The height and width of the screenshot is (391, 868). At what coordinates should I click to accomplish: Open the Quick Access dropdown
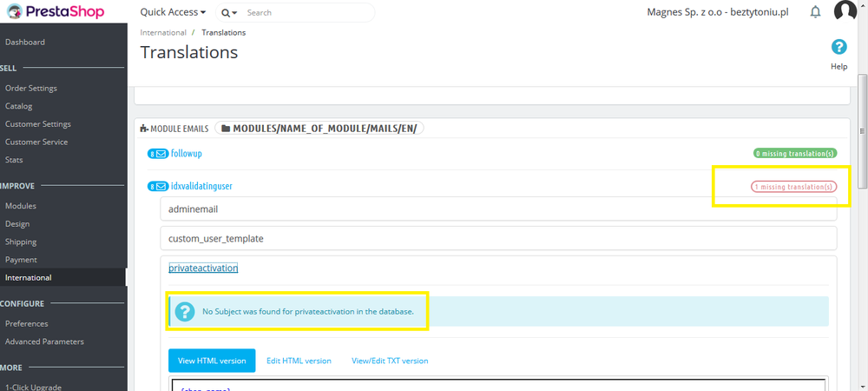click(173, 12)
